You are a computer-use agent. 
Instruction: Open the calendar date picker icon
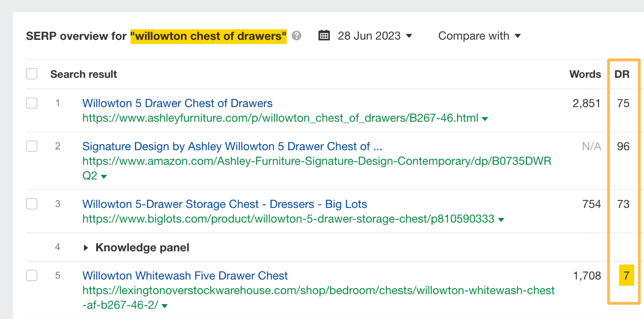(x=324, y=36)
